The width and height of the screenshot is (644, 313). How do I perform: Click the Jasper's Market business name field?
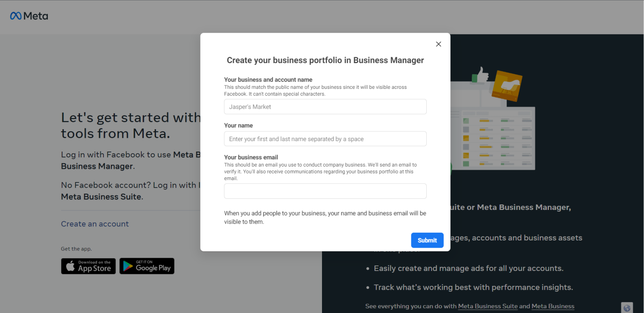tap(325, 106)
